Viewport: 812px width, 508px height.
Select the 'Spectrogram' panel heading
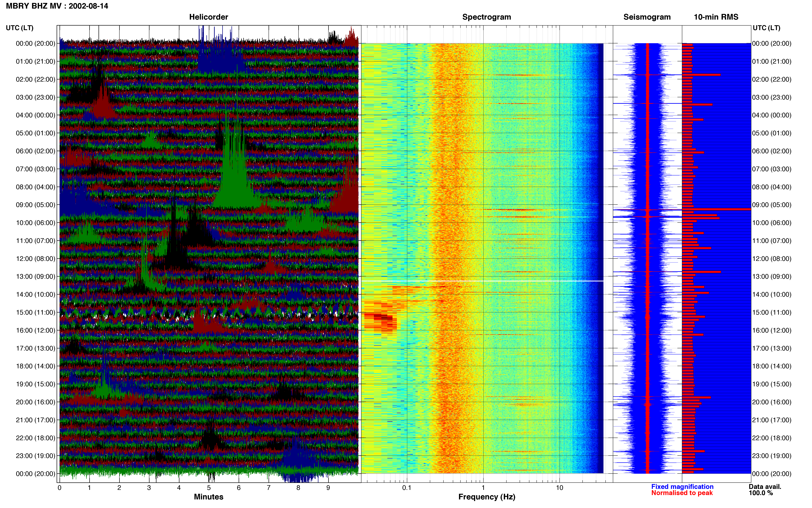pos(487,17)
